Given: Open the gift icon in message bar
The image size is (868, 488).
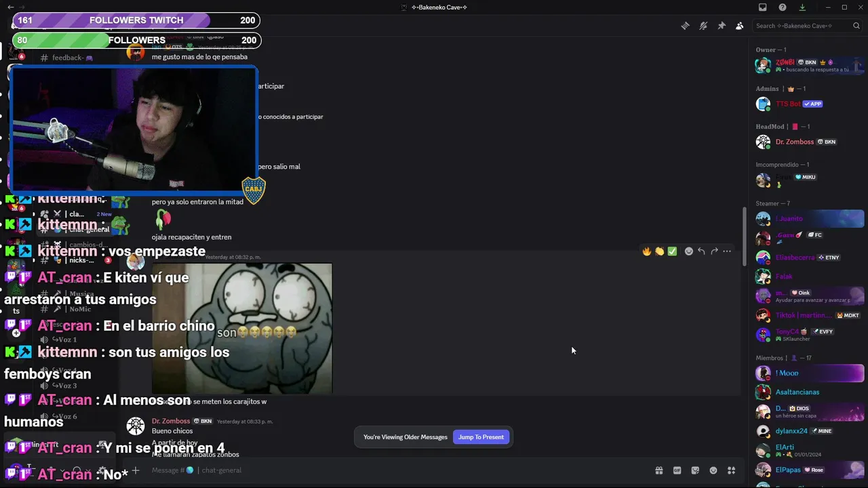Looking at the screenshot, I should coord(658,470).
